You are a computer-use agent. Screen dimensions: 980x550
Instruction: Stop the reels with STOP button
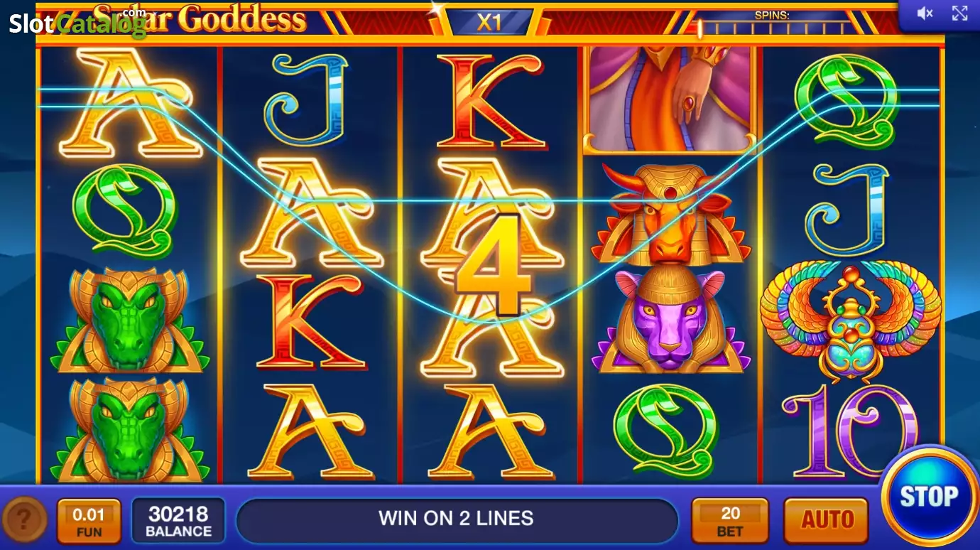pos(930,497)
